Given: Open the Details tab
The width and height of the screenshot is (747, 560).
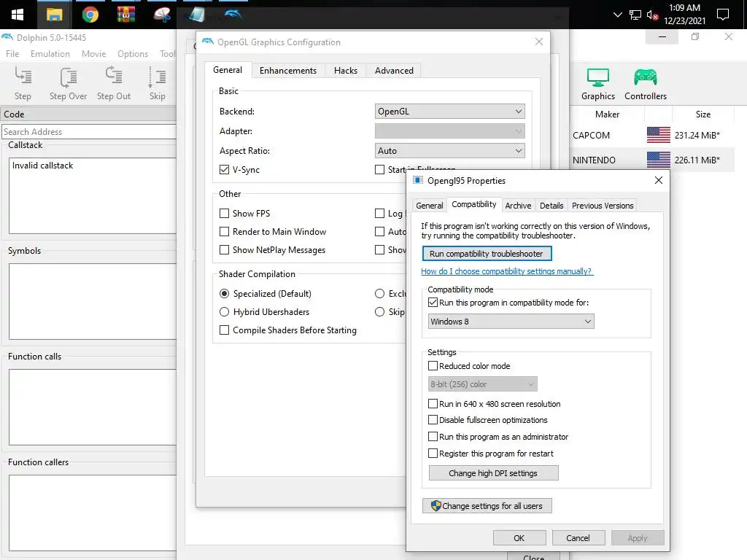Looking at the screenshot, I should [x=551, y=205].
